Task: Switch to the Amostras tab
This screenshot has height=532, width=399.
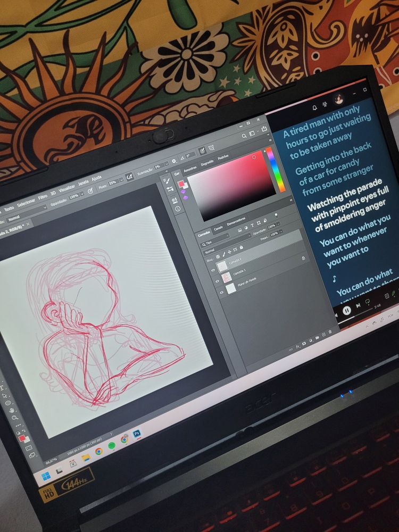Action: [190, 170]
